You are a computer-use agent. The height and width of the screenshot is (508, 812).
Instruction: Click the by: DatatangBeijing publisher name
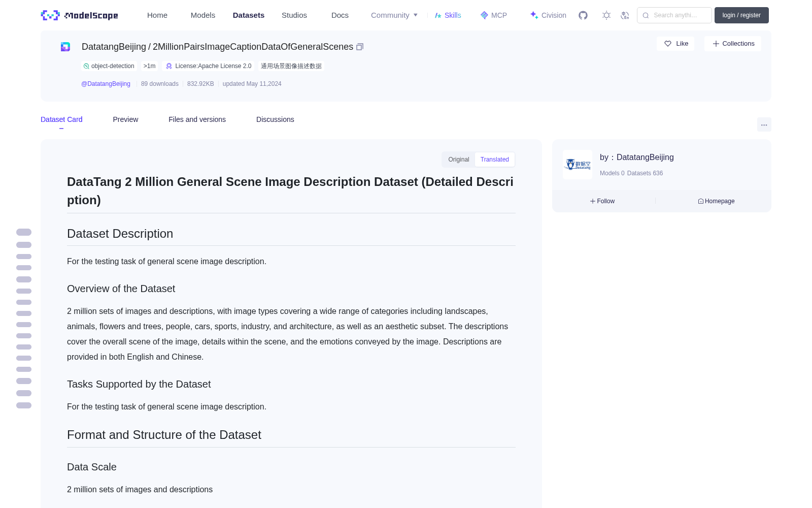637,157
